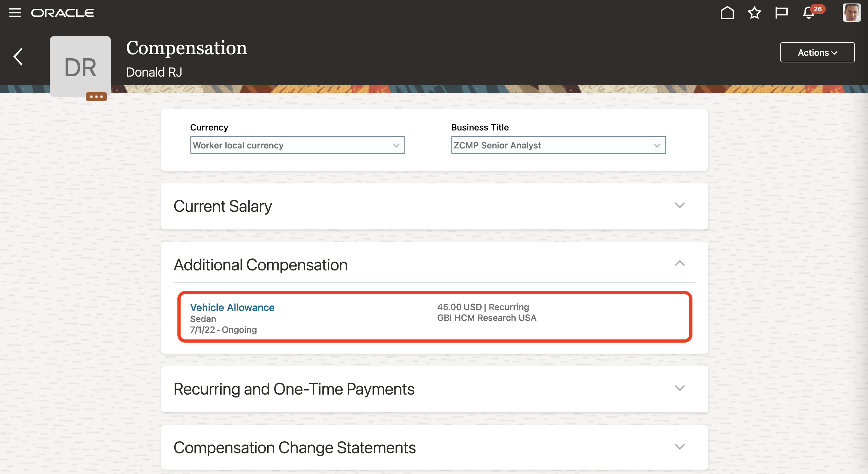Click the Oracle logo

(x=63, y=13)
